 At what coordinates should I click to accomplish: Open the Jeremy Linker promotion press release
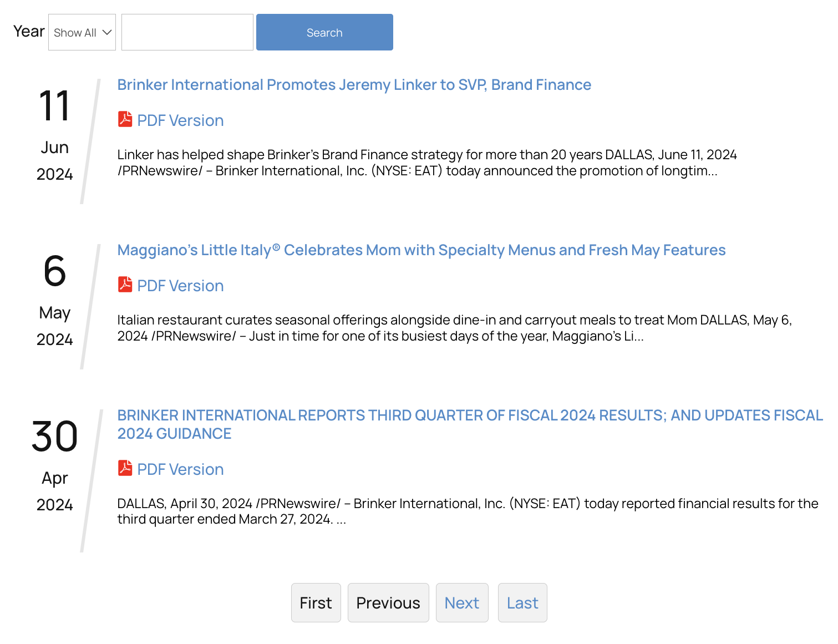click(x=354, y=85)
